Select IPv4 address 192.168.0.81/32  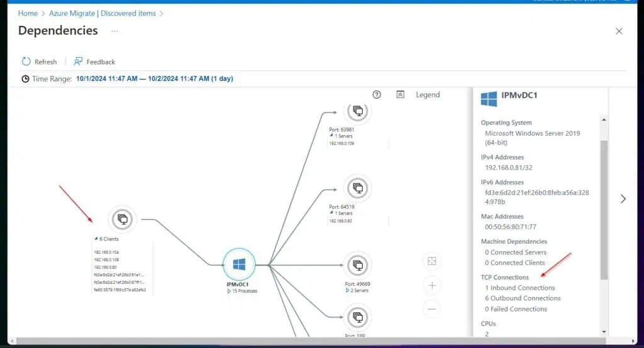[x=508, y=168]
